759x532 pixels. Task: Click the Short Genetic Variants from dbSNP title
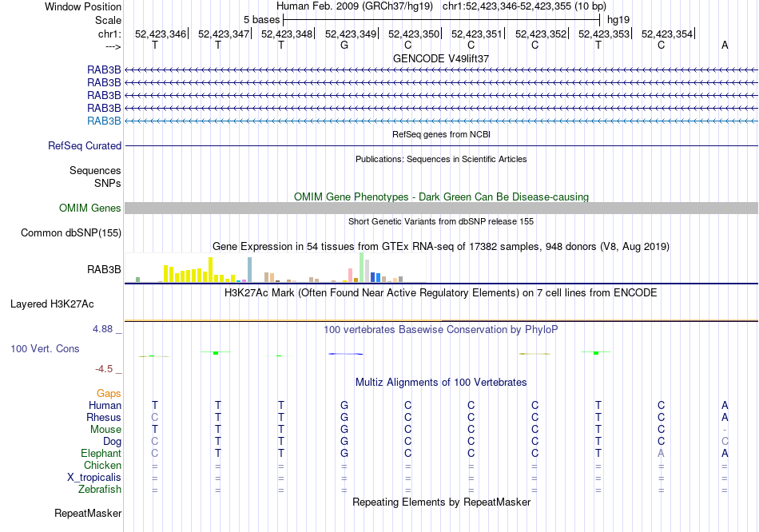[x=441, y=221]
